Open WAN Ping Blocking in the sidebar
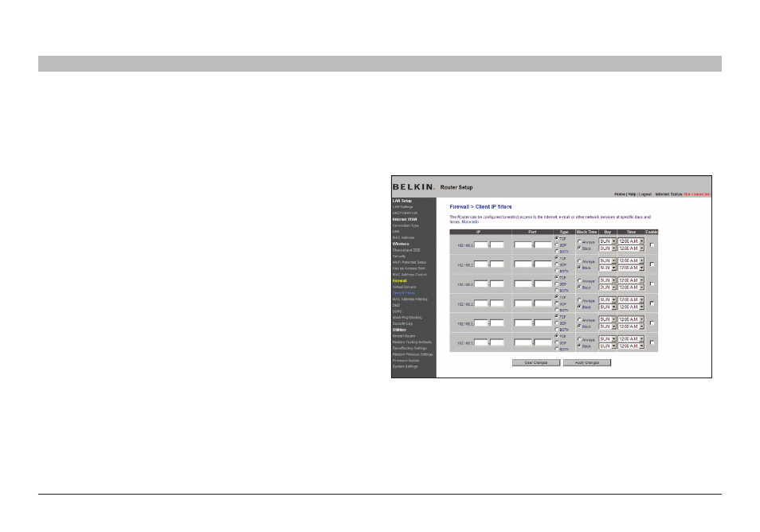Screen dimensions: 760x532 pyautogui.click(x=407, y=318)
